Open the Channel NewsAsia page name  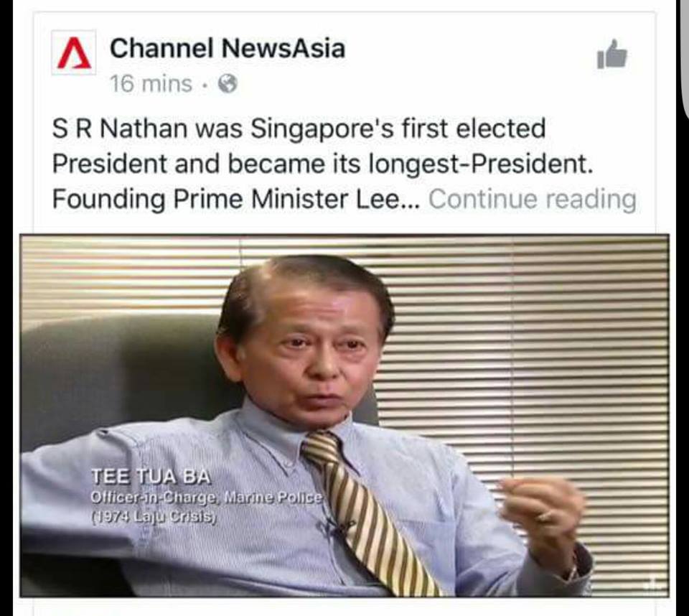click(228, 48)
